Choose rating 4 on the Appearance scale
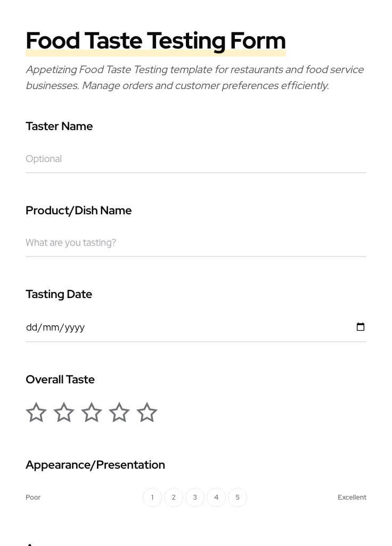 (x=216, y=497)
